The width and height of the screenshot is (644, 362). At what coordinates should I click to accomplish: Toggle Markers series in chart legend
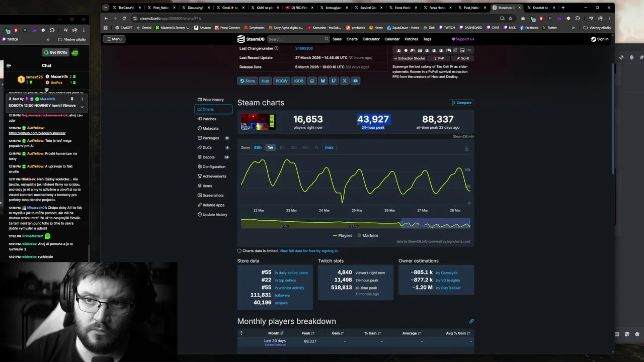[x=367, y=235]
